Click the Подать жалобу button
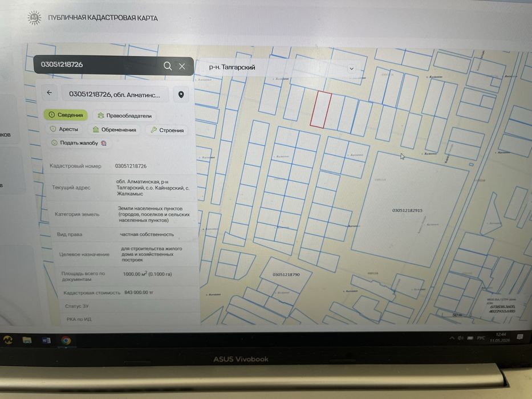The height and width of the screenshot is (399, 532). click(78, 143)
